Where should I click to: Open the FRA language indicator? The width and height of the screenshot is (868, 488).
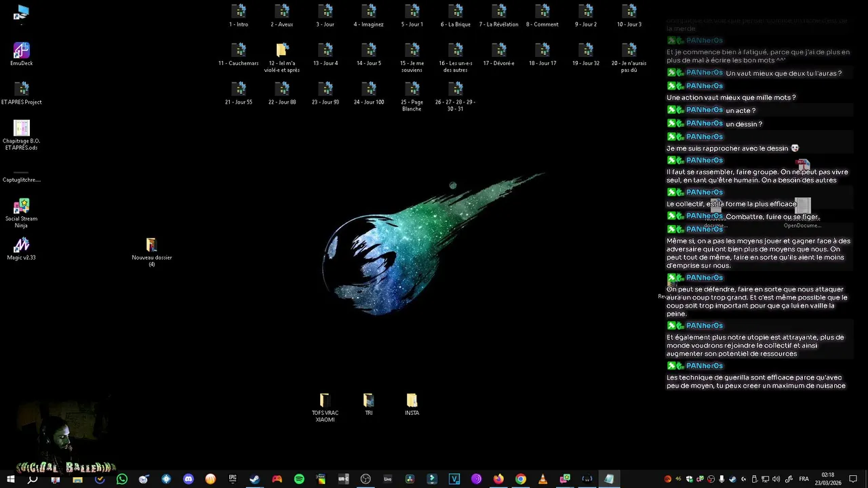coord(804,479)
